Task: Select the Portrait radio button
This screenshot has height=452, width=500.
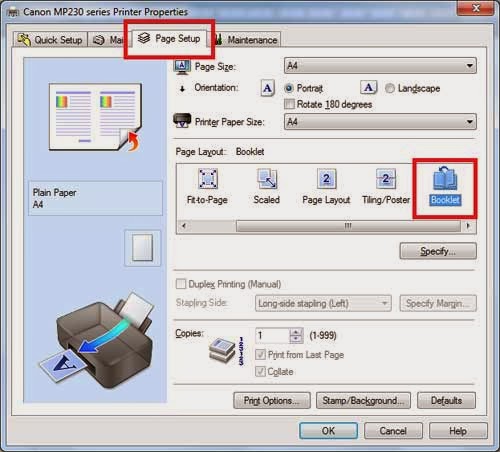Action: (x=289, y=88)
